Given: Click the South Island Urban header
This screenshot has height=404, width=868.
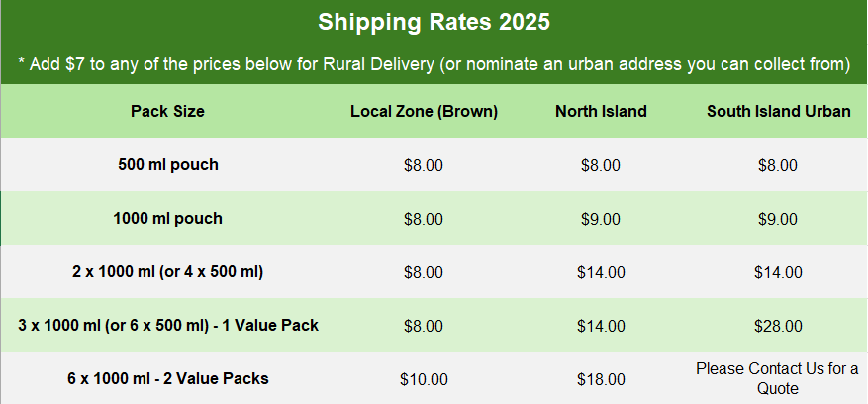Looking at the screenshot, I should 778,111.
